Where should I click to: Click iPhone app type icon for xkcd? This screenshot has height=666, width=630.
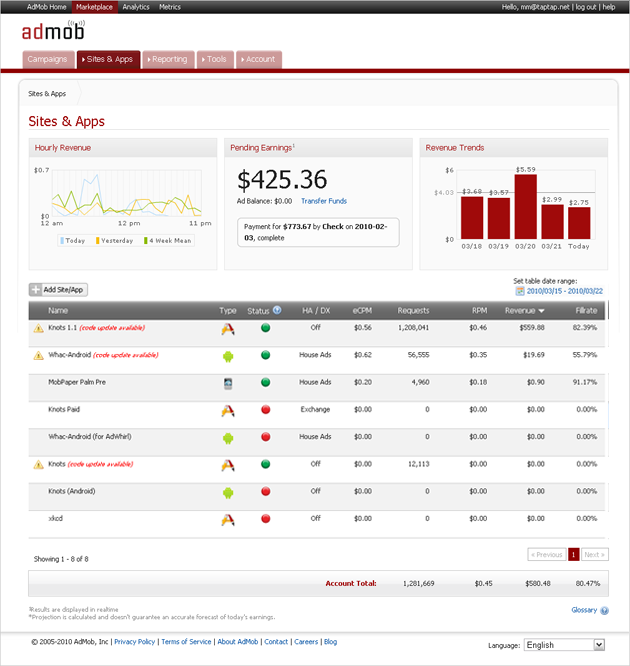click(228, 518)
